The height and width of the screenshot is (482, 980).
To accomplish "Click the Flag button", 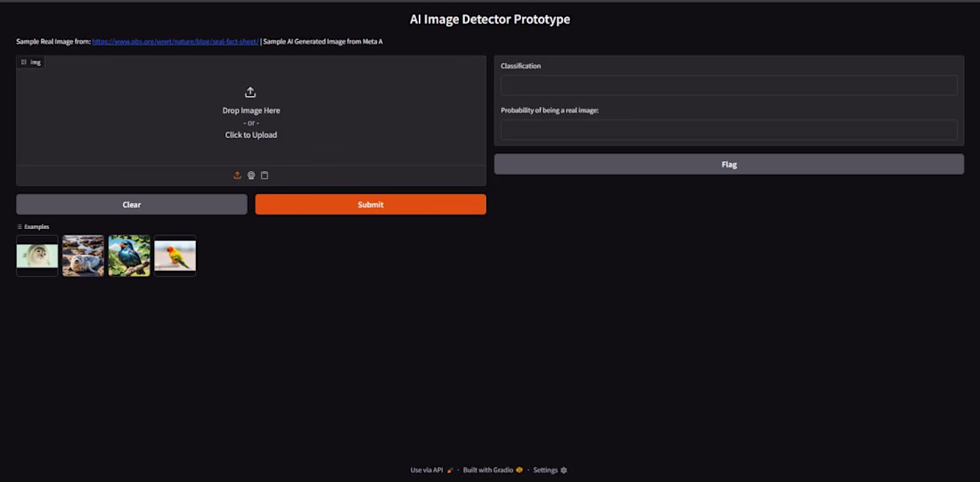I will [729, 165].
